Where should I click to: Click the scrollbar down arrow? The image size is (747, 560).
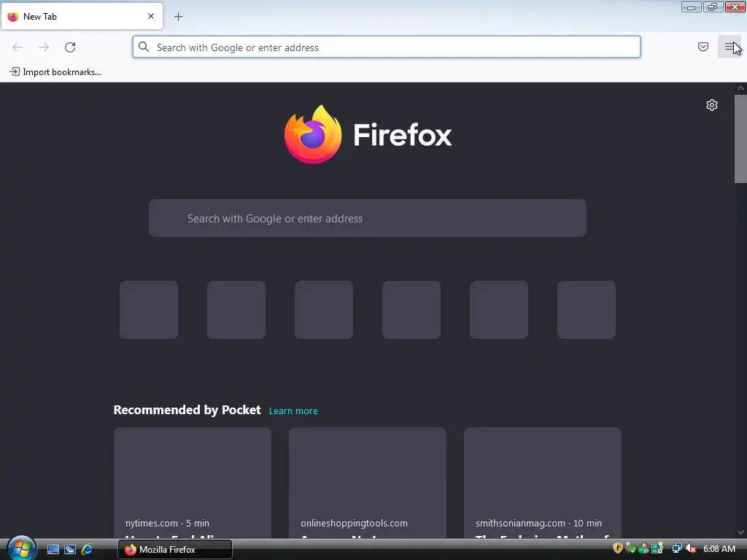[x=740, y=532]
